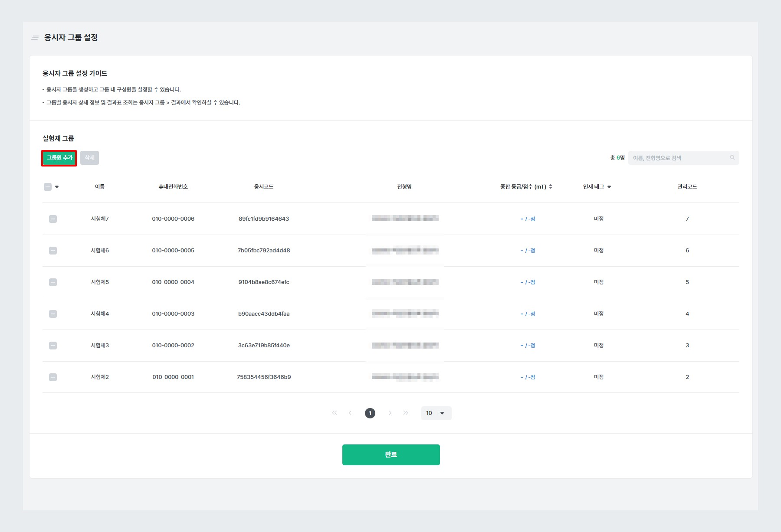Click the 응시코드 column header
781x532 pixels.
coord(264,187)
